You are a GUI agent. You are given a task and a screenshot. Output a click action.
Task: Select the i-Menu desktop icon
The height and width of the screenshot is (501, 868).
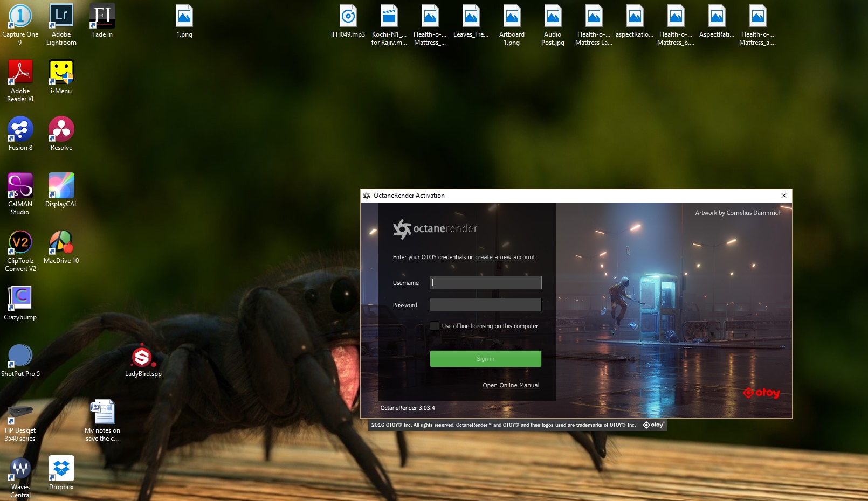61,77
